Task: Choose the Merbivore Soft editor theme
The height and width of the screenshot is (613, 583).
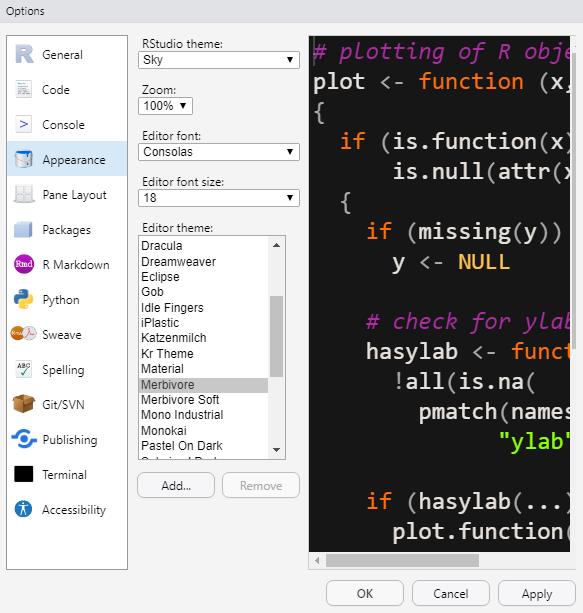Action: 203,400
